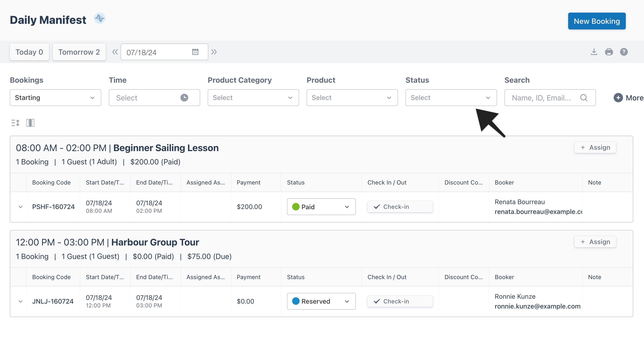
Task: Click the print manifest icon
Action: [x=609, y=52]
